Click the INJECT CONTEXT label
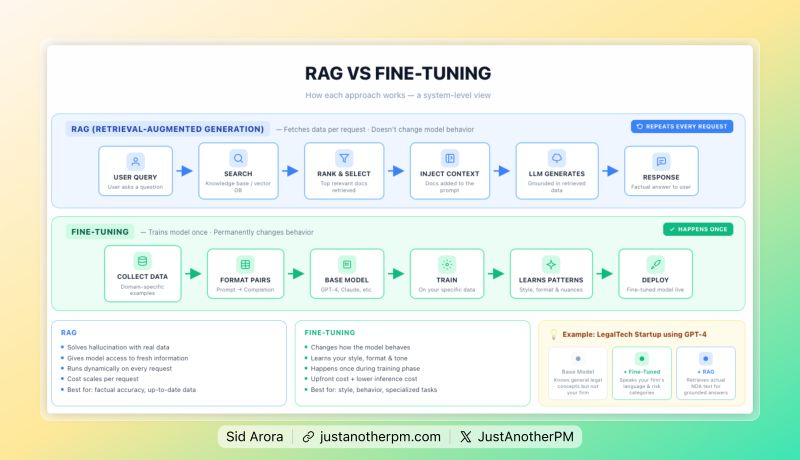Viewport: 800px width, 460px height. pos(449,174)
